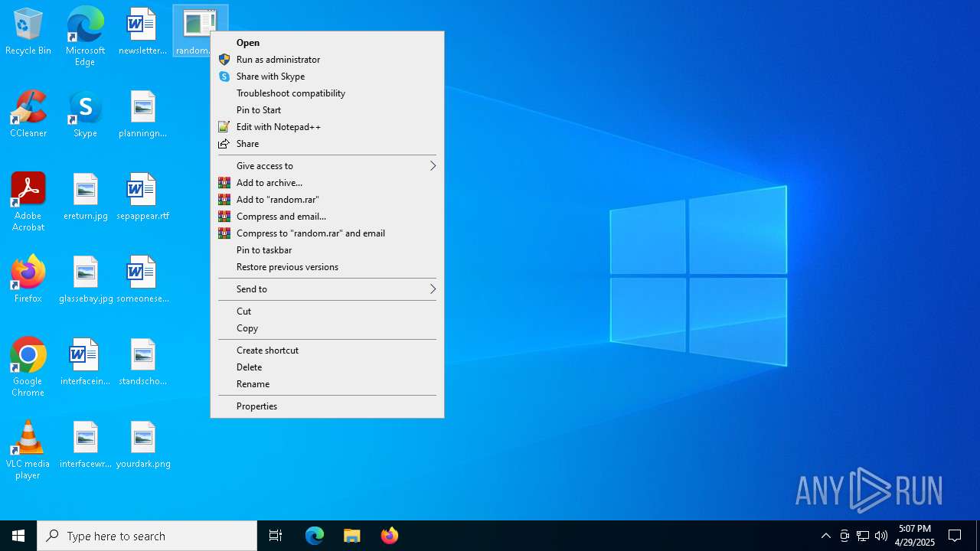This screenshot has width=980, height=551.
Task: Select Share with Skype menu entry
Action: 327,77
